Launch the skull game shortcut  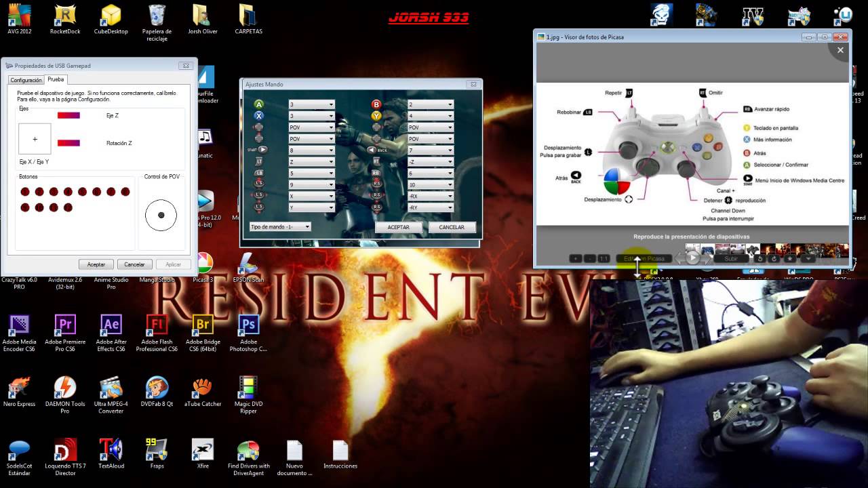(x=661, y=15)
